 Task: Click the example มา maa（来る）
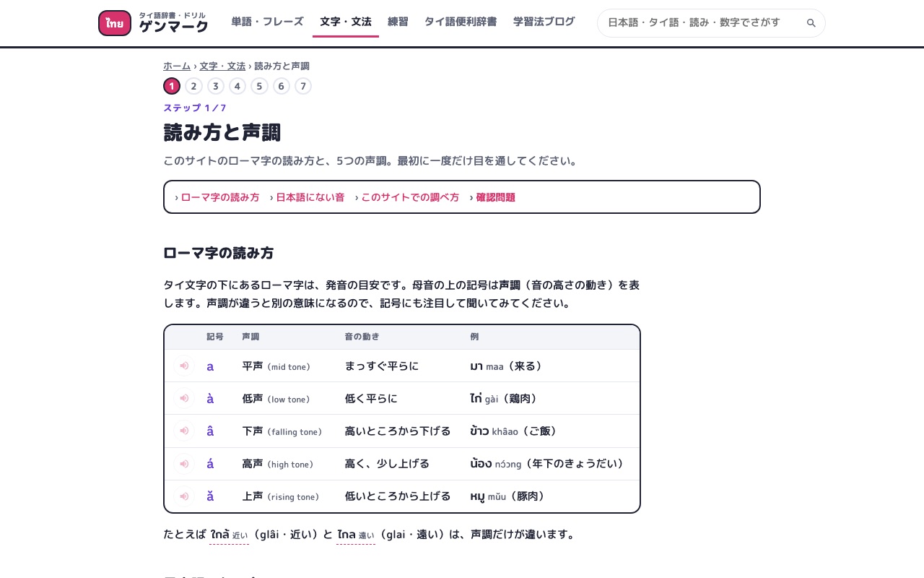[507, 366]
